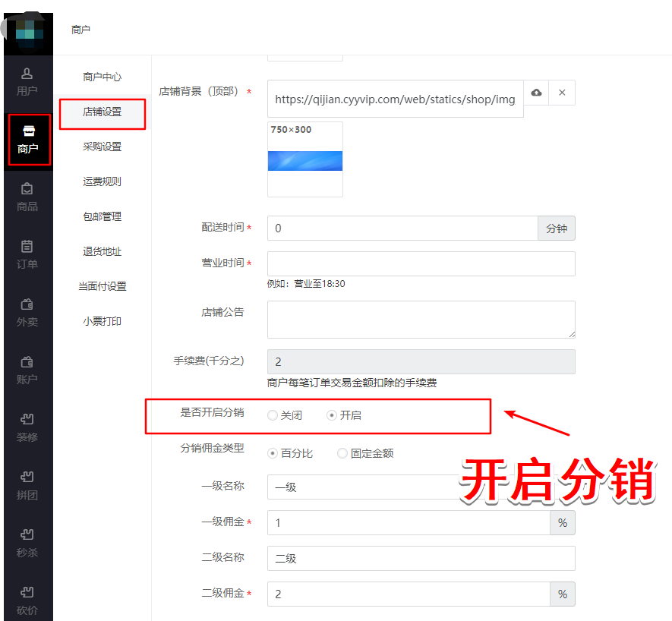Open the 外卖 sidebar section

click(27, 313)
